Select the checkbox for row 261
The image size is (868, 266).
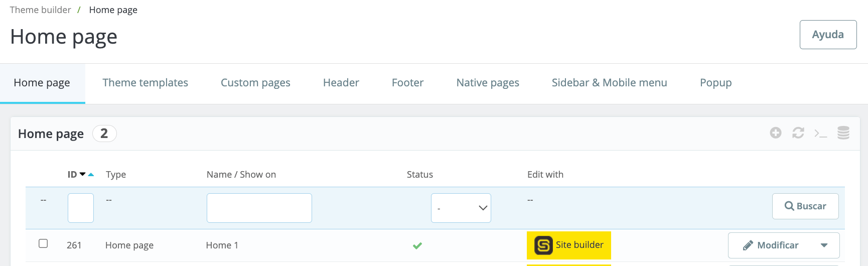[43, 243]
